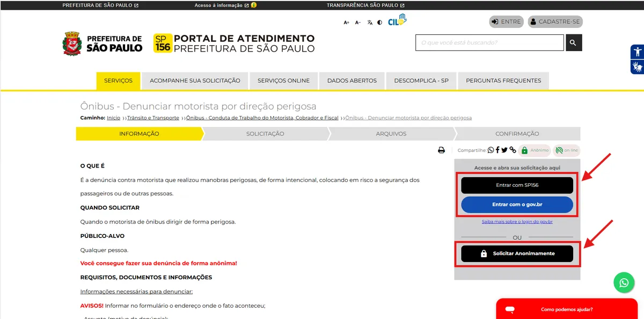The height and width of the screenshot is (319, 644).
Task: Print the page using the printer icon
Action: coord(441,150)
